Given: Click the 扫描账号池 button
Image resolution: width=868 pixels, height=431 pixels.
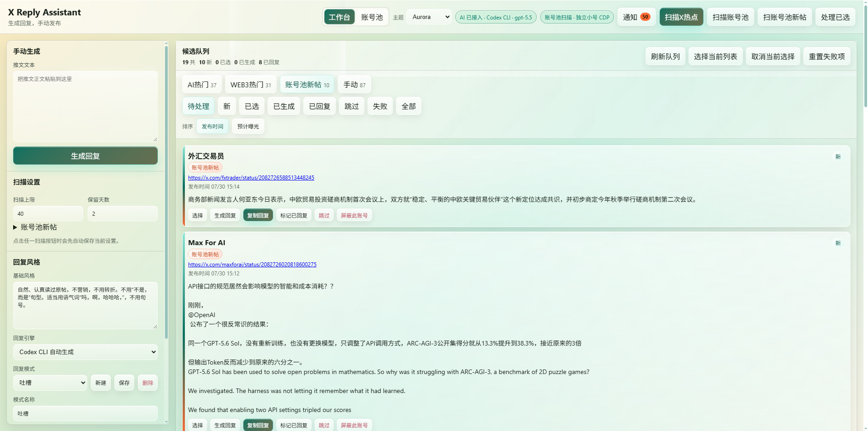Looking at the screenshot, I should pos(731,17).
